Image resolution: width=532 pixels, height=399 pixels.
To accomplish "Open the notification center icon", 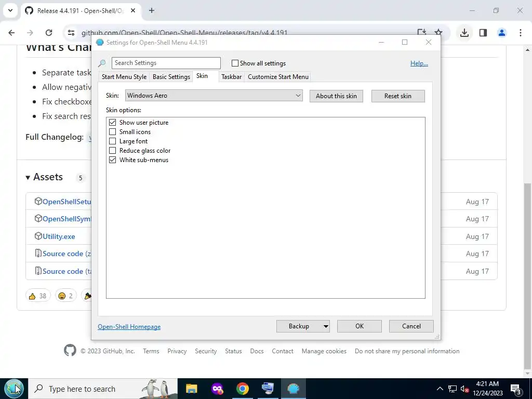I will click(x=516, y=389).
